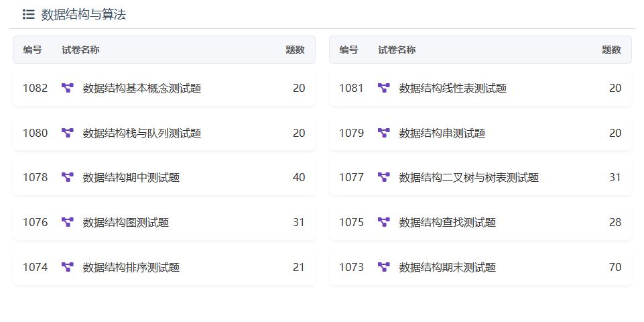
Task: Click question count 20 for exam 1080
Action: point(299,133)
